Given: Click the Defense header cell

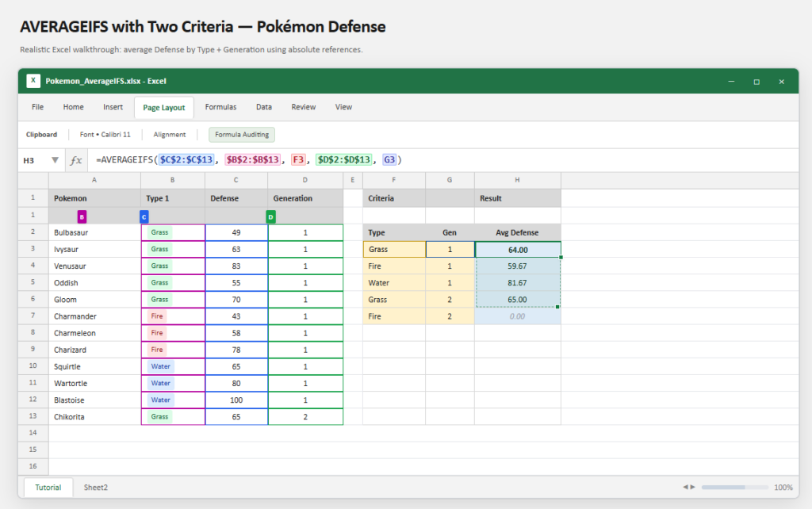Looking at the screenshot, I should click(x=236, y=198).
